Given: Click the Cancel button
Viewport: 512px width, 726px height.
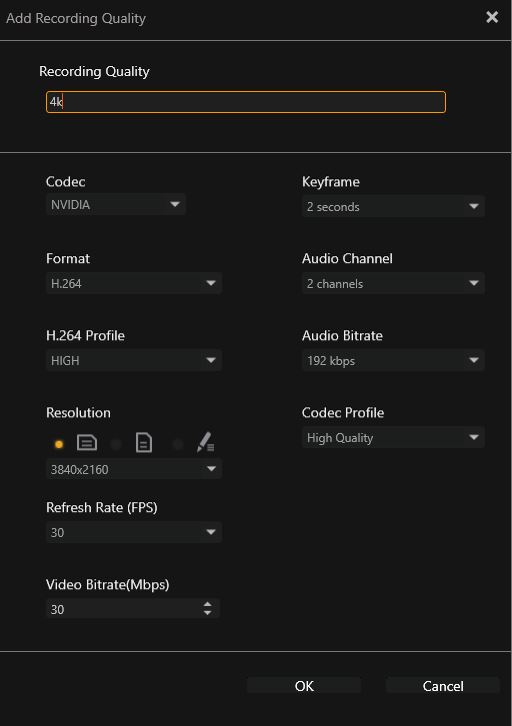Looking at the screenshot, I should click(x=443, y=686).
